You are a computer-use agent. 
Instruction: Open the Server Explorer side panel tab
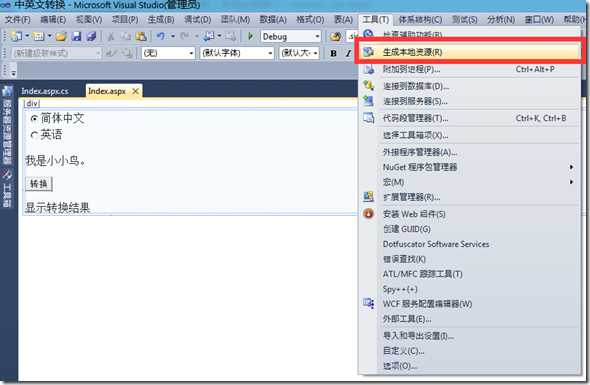7,126
